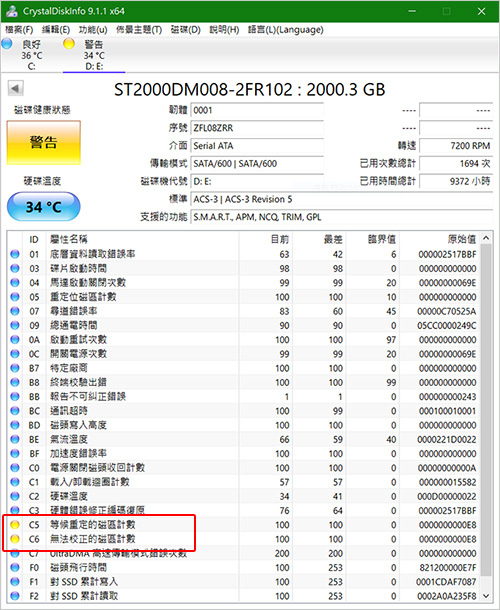500x610 pixels.
Task: Click the 韌體 firmware field showing 0001
Action: coord(257,110)
